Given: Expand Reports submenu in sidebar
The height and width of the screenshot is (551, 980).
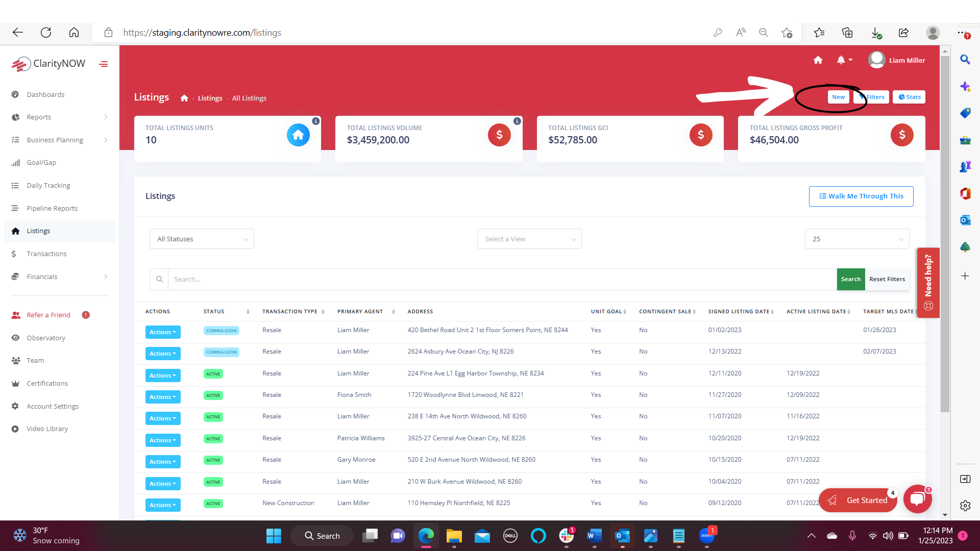Looking at the screenshot, I should point(106,117).
